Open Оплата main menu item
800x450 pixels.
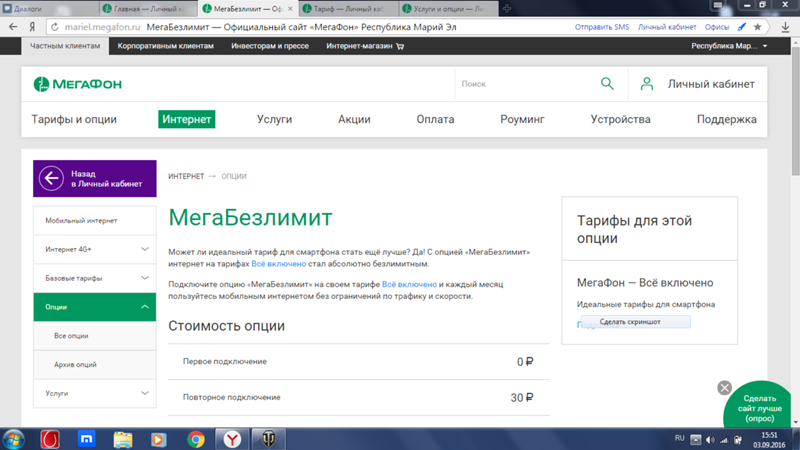tap(435, 119)
